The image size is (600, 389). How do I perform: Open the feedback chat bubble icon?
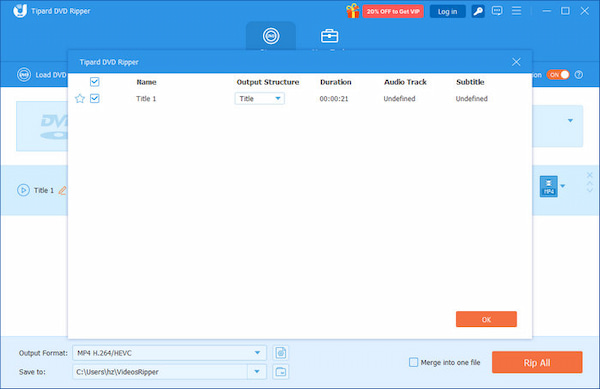[x=497, y=11]
